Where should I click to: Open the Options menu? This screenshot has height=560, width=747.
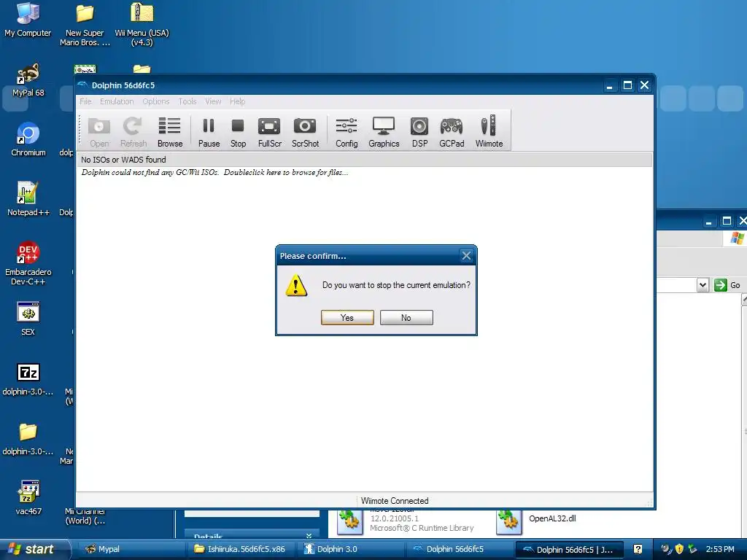156,101
